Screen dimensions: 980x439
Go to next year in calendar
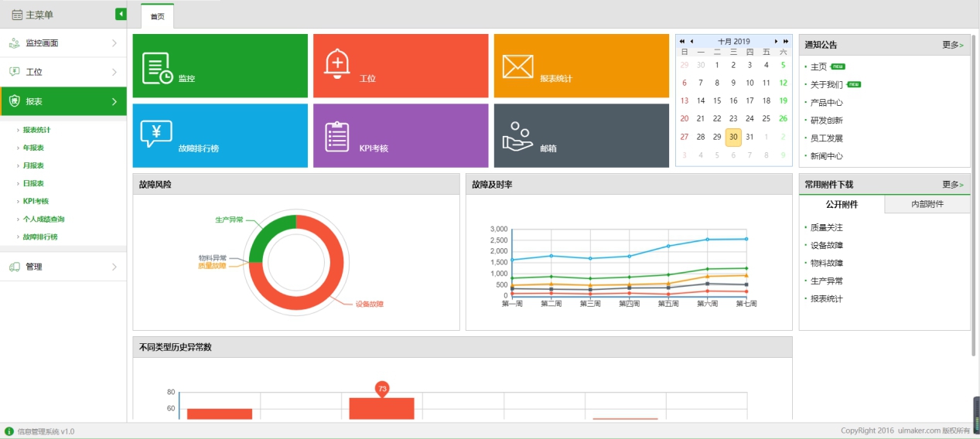point(786,41)
